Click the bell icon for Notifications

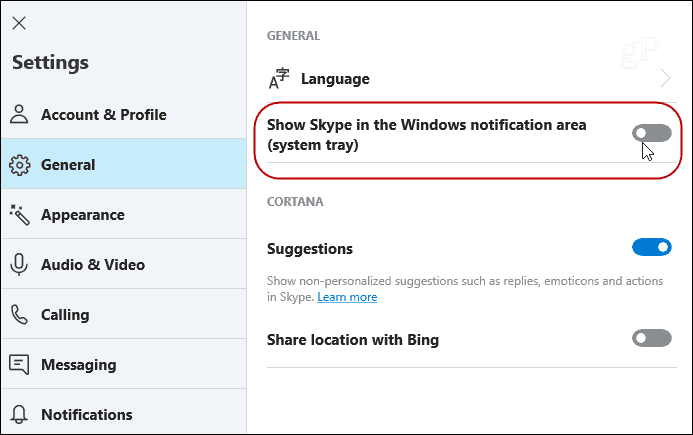coord(19,415)
